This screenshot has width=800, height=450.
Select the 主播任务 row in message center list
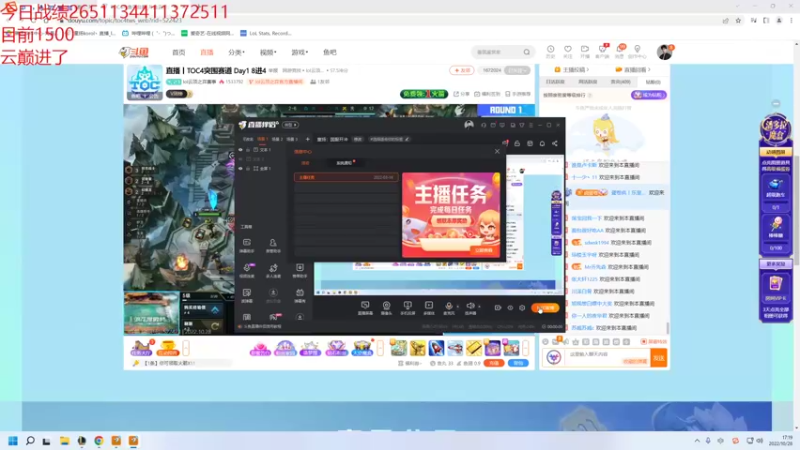pyautogui.click(x=346, y=177)
